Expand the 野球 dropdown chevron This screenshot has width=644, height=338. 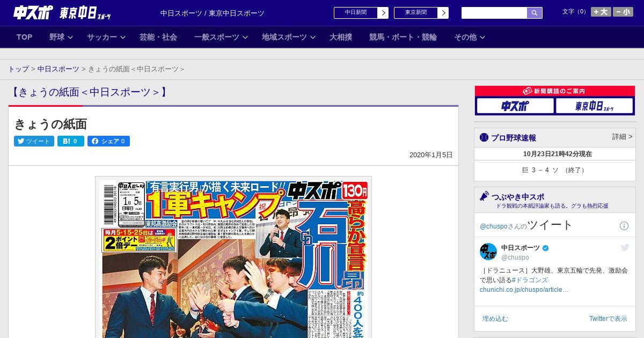(70, 37)
